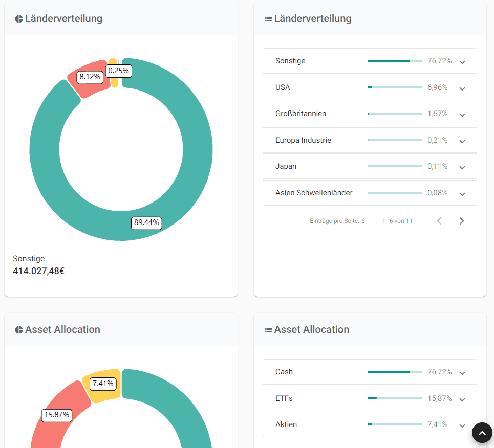The width and height of the screenshot is (494, 448).
Task: Click list icon beside right Länderverteilung heading
Action: tap(268, 19)
